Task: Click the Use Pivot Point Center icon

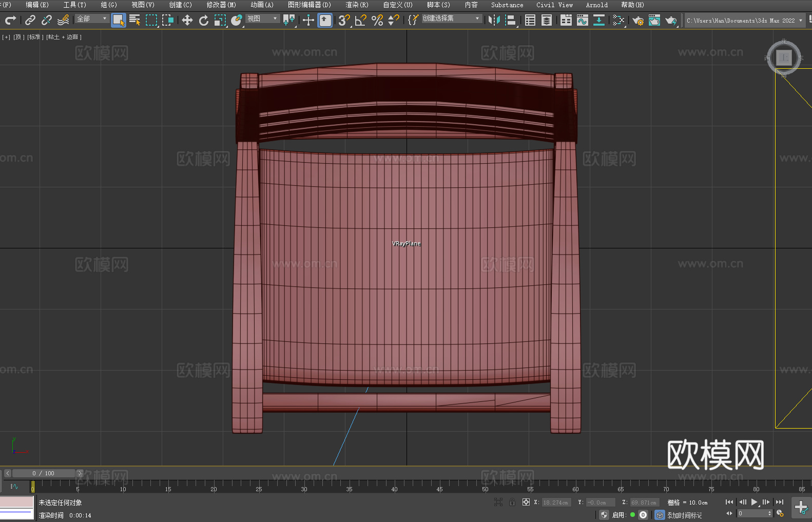Action: (x=289, y=20)
